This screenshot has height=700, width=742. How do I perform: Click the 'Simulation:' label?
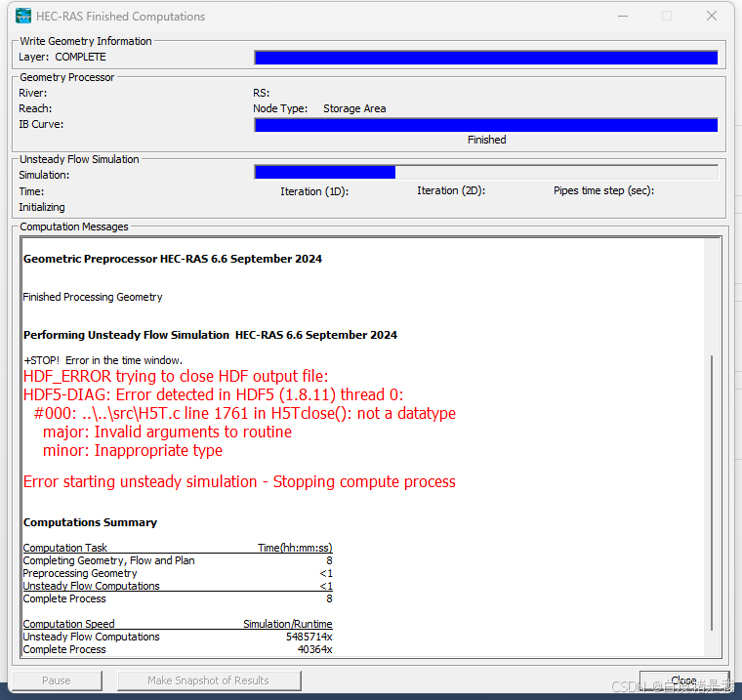[44, 175]
